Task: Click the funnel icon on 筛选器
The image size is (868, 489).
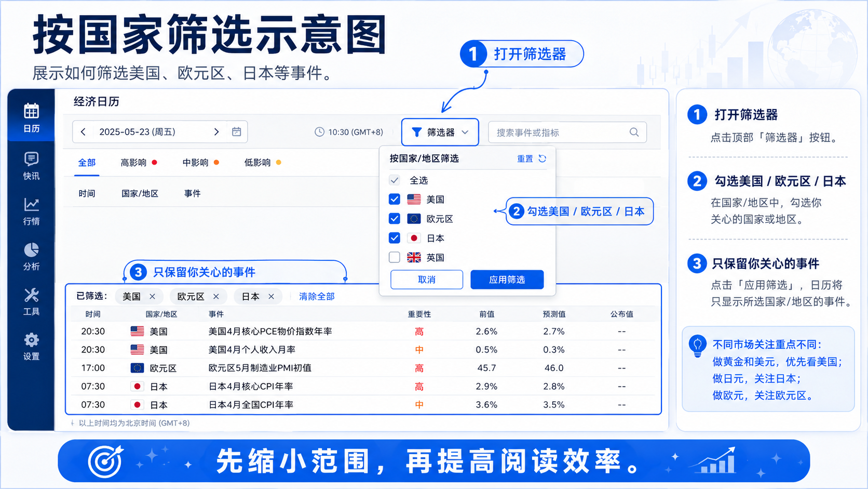Action: coord(416,133)
